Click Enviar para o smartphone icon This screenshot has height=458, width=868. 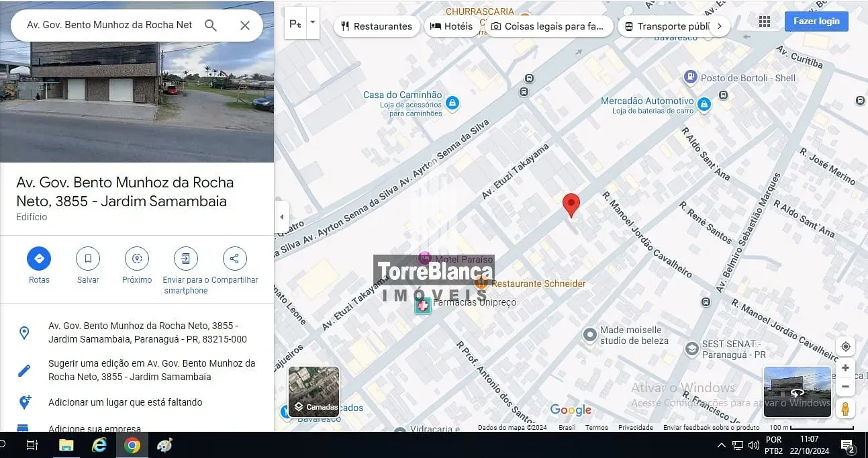[186, 259]
